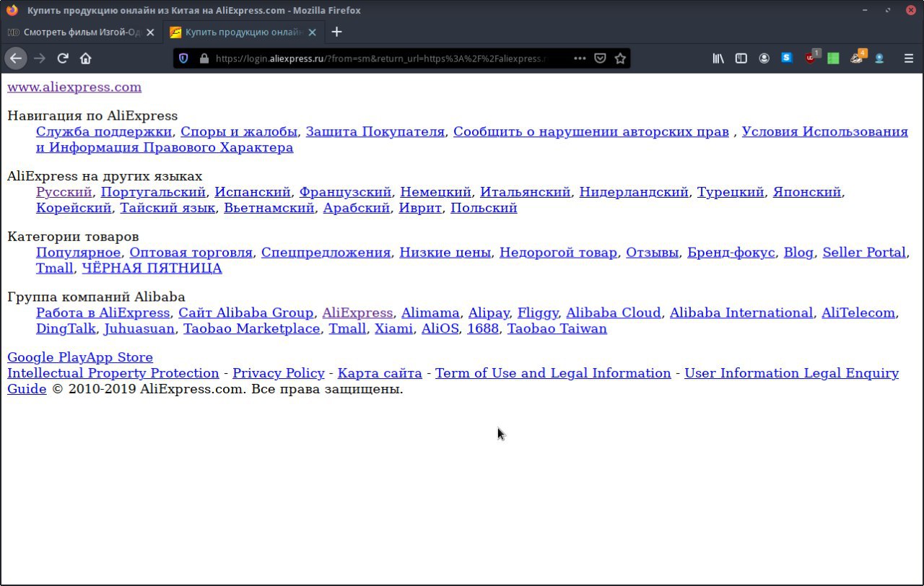Screen dimensions: 924x586
Task: Open the Home page icon
Action: click(x=85, y=58)
